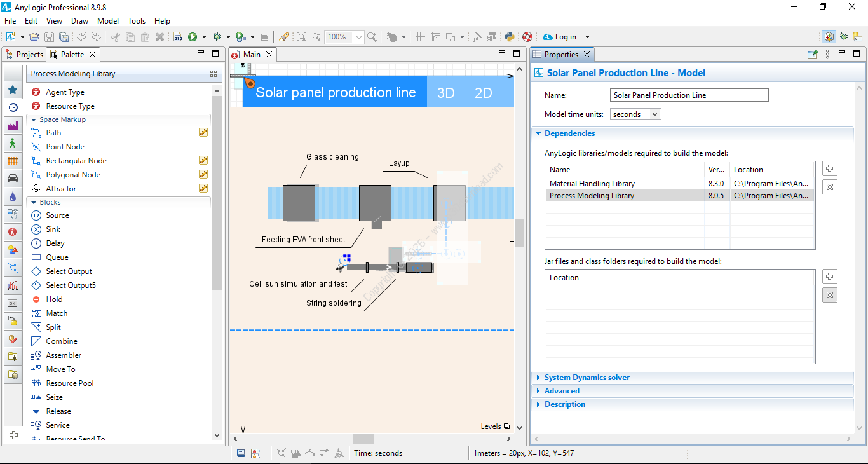
Task: Click the horizontal scrollbar in Main editor
Action: 363,439
